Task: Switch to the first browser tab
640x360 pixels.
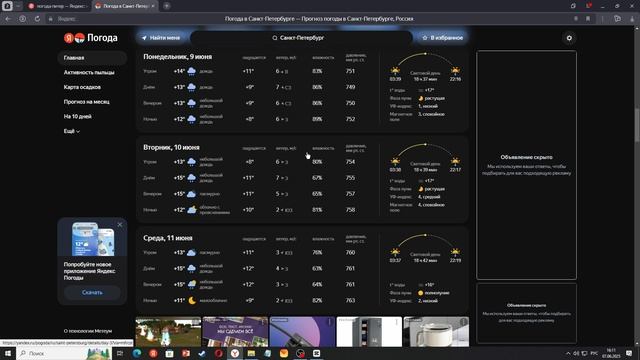Action: (x=57, y=6)
